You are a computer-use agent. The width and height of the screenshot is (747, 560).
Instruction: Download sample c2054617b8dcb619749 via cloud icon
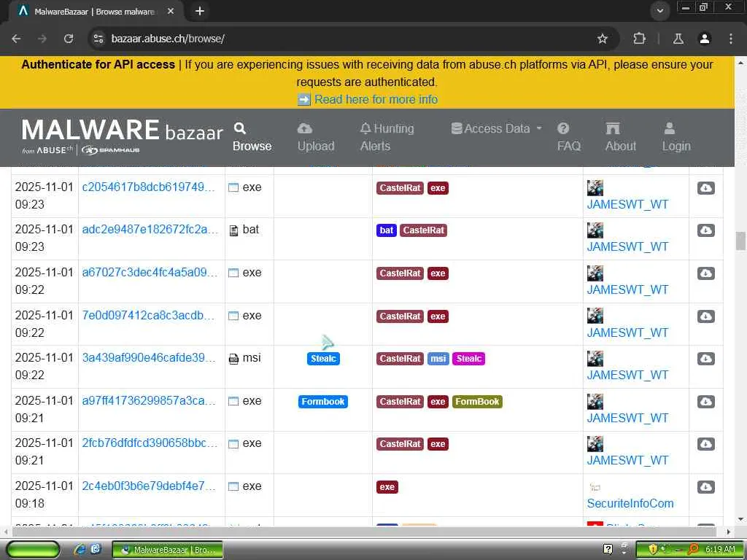(705, 188)
